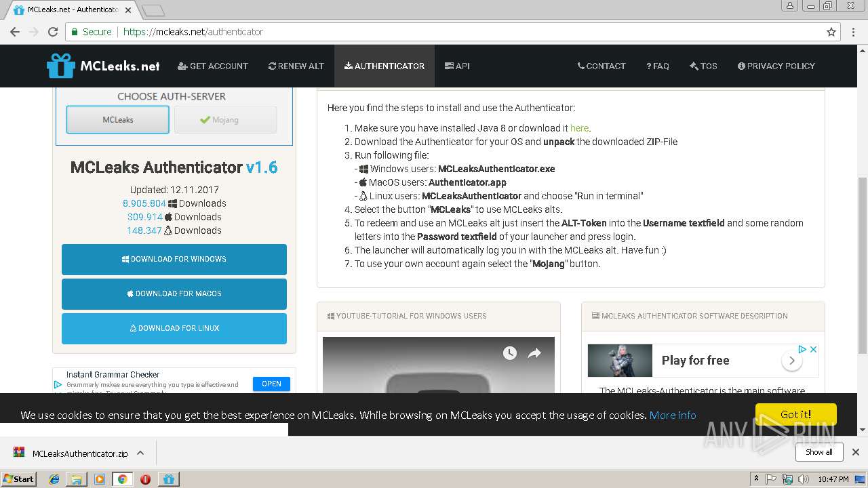
Task: Close the downloads bar
Action: tap(856, 452)
